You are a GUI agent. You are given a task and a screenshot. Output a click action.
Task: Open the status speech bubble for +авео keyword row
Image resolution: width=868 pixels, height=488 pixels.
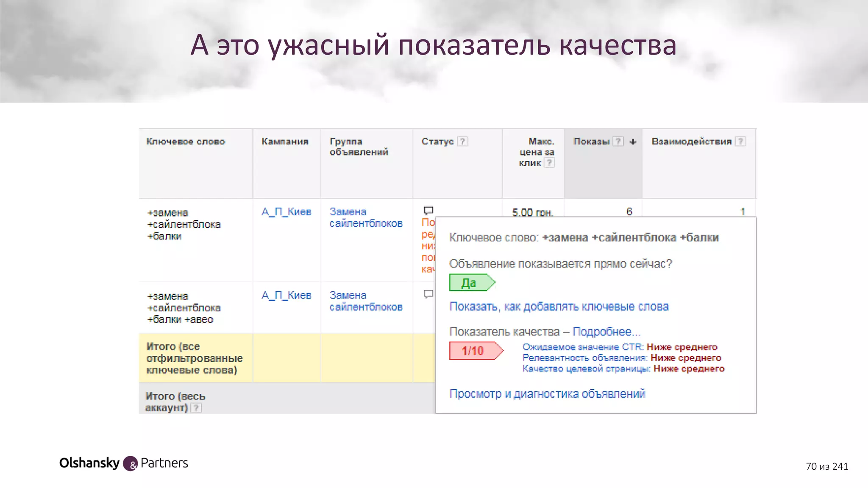[x=428, y=294]
